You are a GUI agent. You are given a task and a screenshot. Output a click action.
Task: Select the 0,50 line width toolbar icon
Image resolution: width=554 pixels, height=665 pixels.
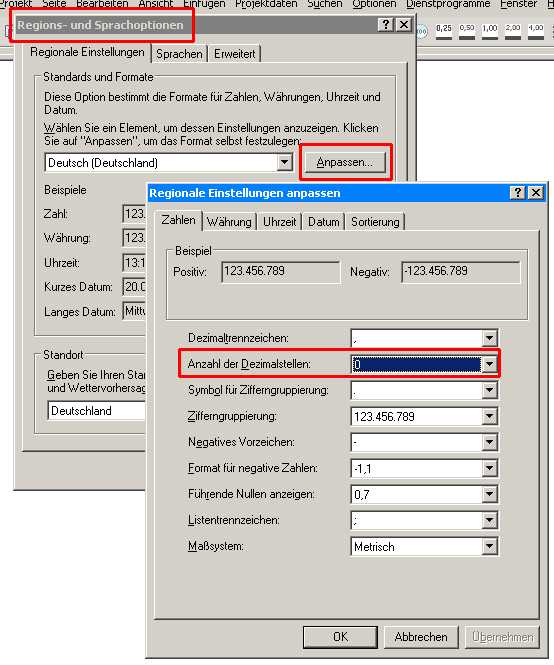467,31
